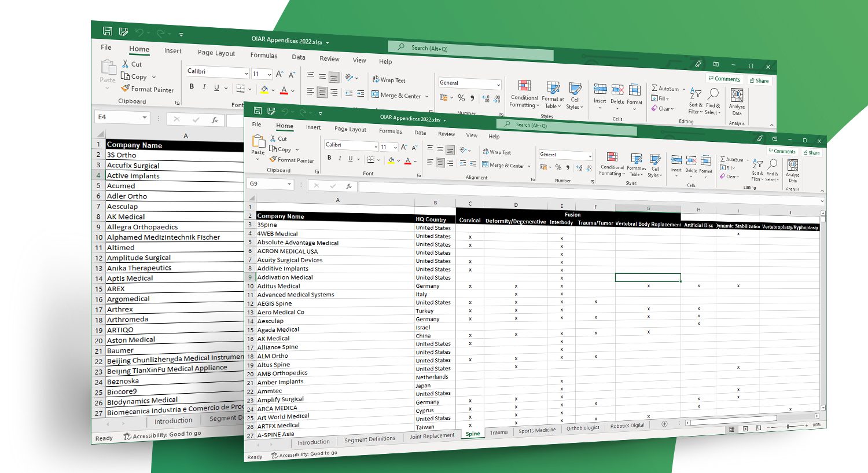Click Format Painter in back window
The image size is (868, 473).
148,89
